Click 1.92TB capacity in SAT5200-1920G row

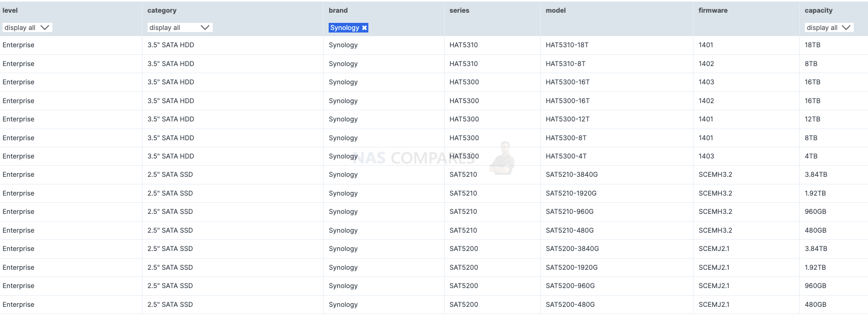(x=816, y=268)
